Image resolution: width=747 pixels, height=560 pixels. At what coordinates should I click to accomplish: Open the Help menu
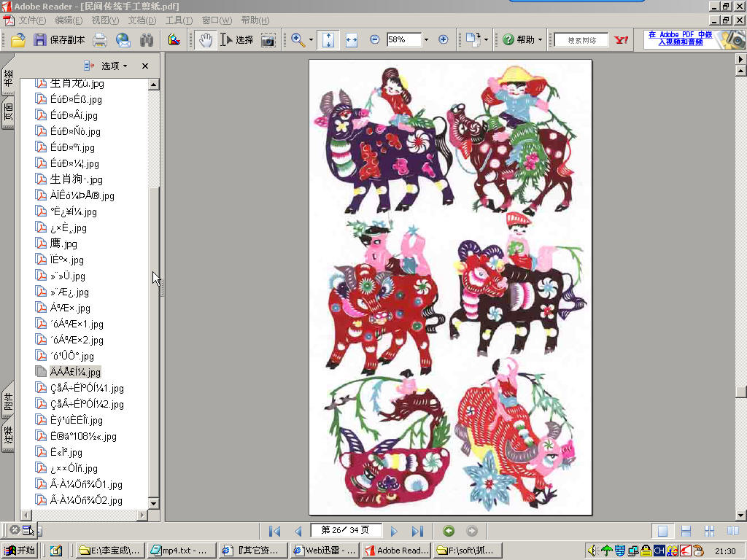255,20
